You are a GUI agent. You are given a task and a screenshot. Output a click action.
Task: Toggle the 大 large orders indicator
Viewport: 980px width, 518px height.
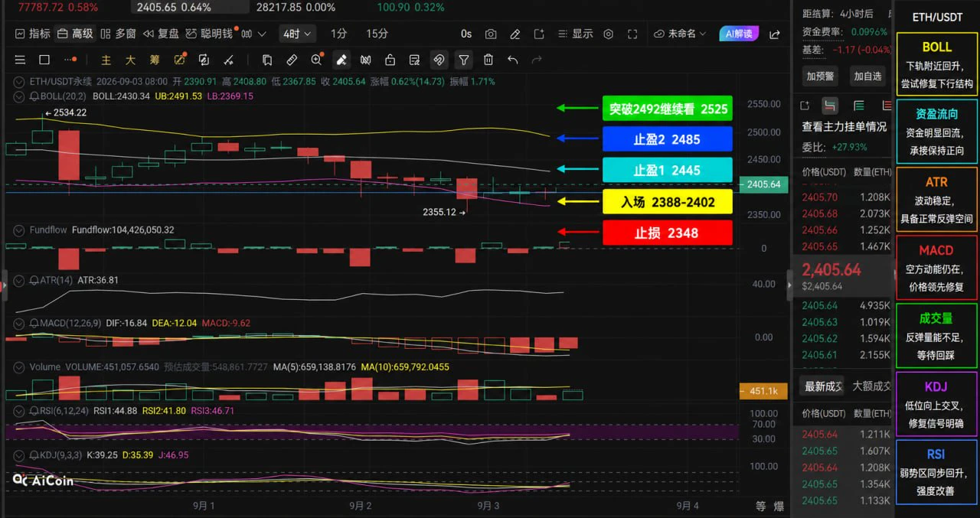pyautogui.click(x=131, y=60)
